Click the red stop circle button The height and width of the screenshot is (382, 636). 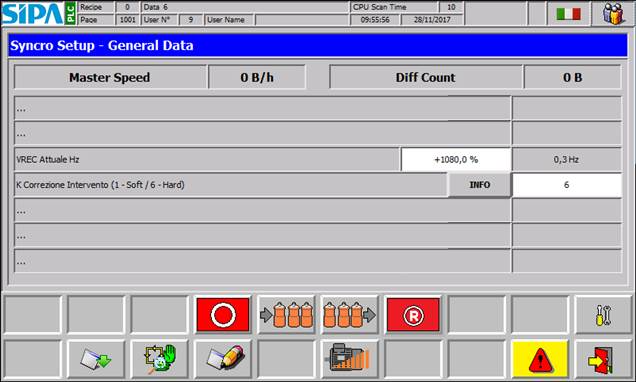click(x=223, y=315)
